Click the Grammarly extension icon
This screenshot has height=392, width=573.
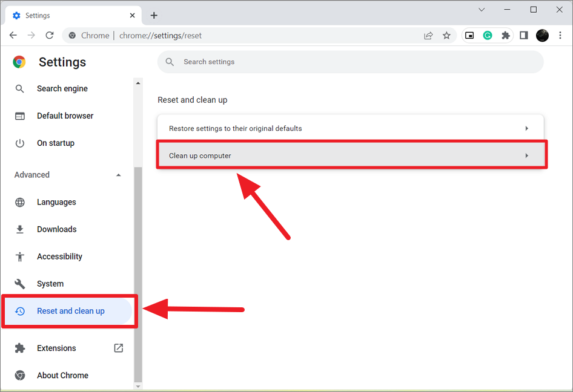pos(488,36)
